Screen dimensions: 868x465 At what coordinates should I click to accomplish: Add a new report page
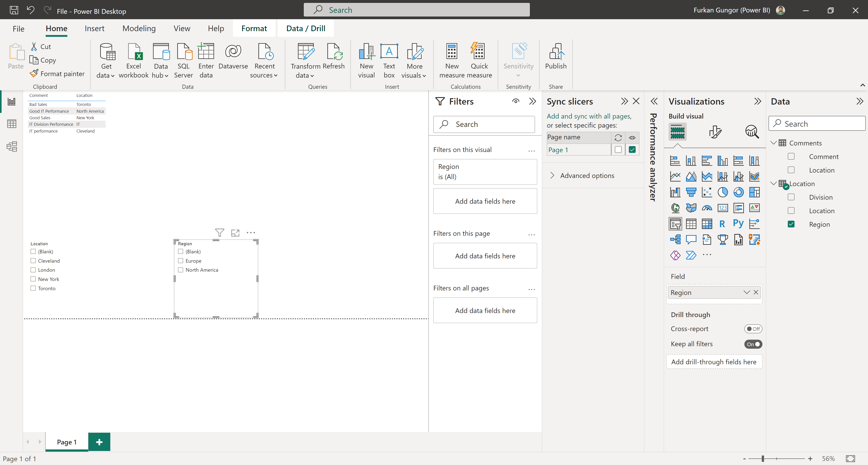[99, 442]
